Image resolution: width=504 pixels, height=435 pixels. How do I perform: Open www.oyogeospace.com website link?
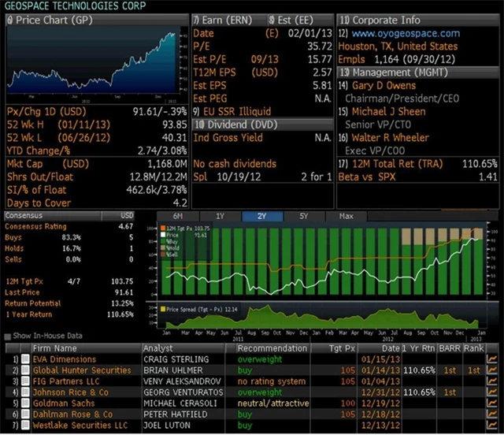[406, 34]
